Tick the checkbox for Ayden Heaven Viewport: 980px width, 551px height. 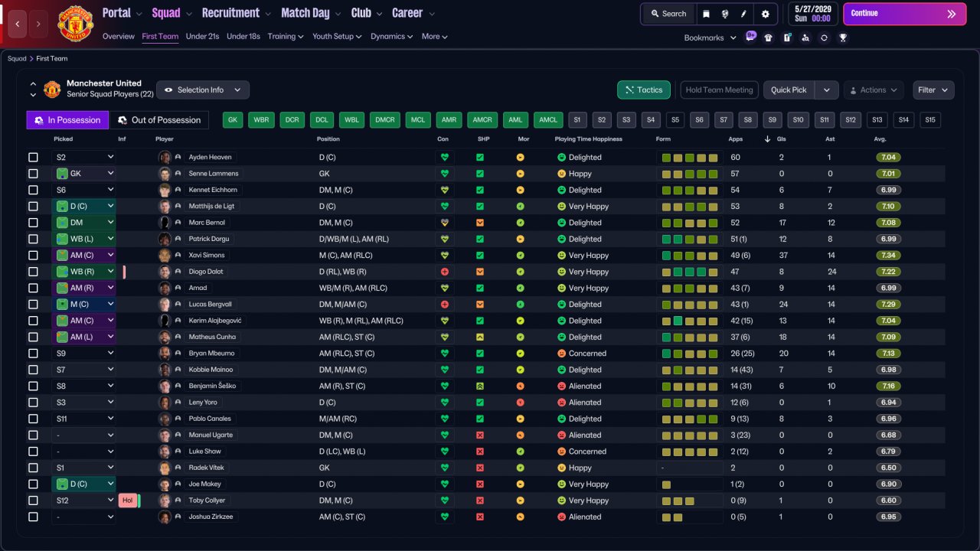pyautogui.click(x=33, y=157)
